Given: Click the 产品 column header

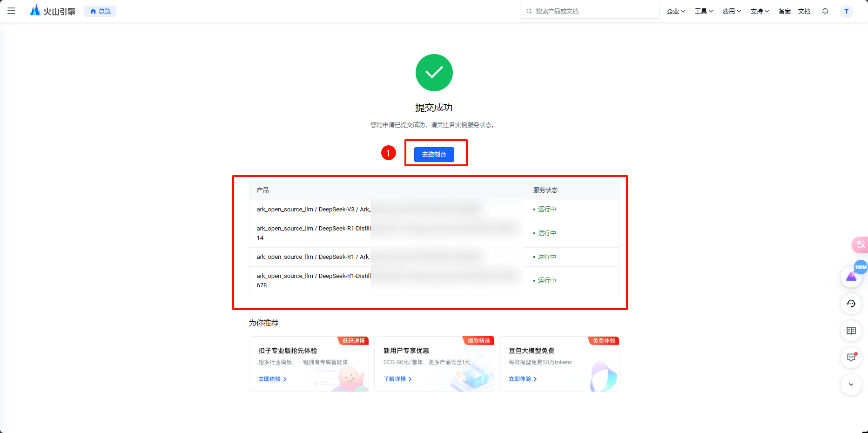Looking at the screenshot, I should 262,190.
